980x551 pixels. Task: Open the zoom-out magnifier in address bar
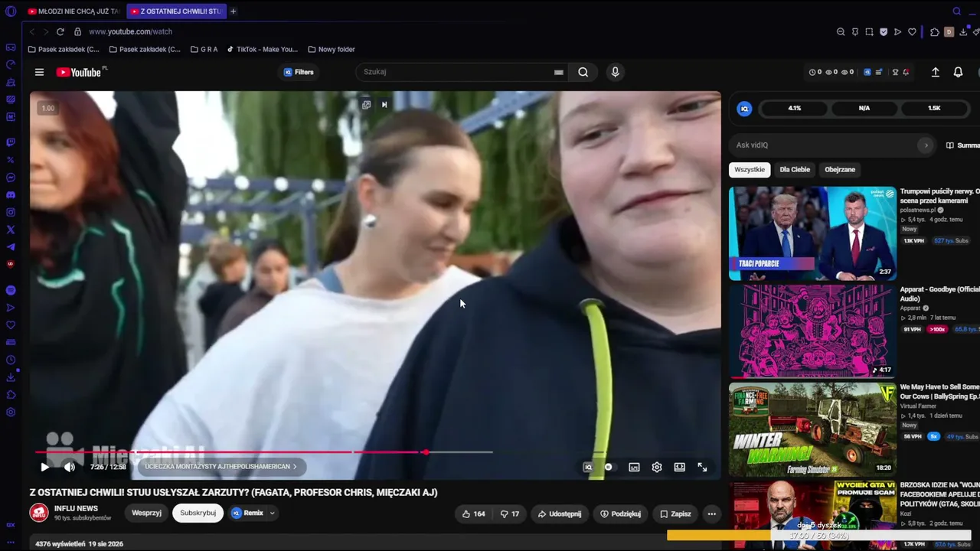click(x=841, y=31)
